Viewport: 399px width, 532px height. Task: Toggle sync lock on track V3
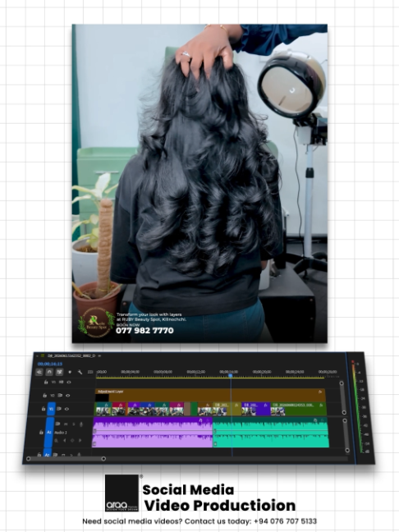tap(61, 382)
